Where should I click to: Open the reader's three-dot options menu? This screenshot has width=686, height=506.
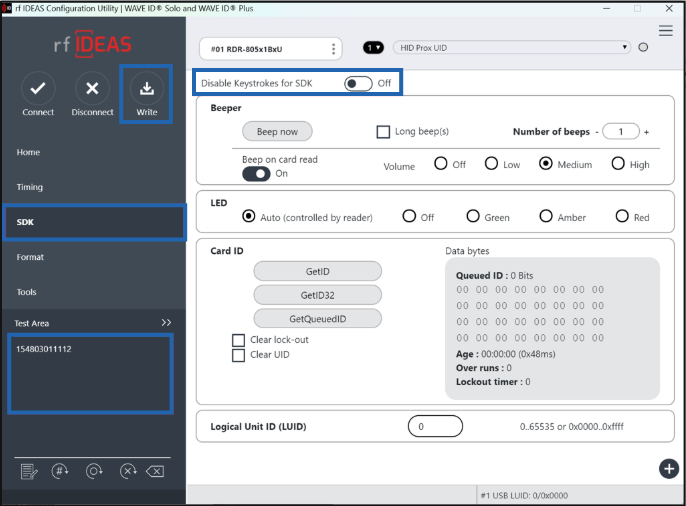click(x=333, y=49)
